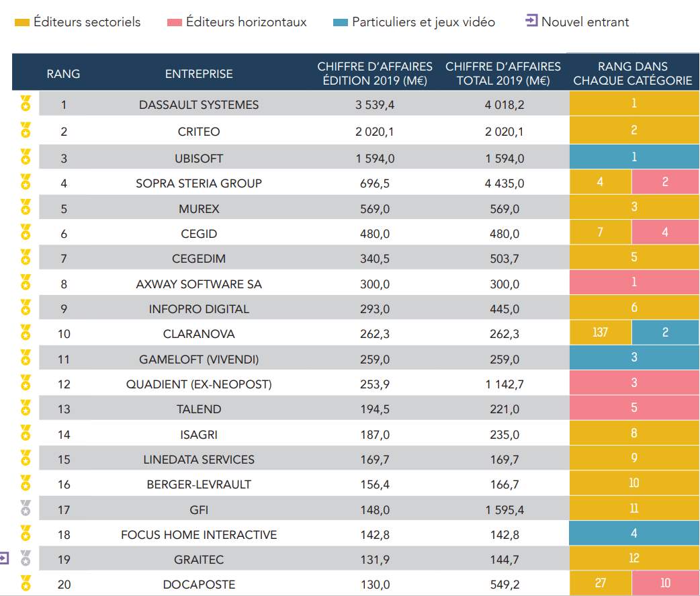Click the medal icon next to Criteo
The image size is (700, 596).
tap(26, 130)
